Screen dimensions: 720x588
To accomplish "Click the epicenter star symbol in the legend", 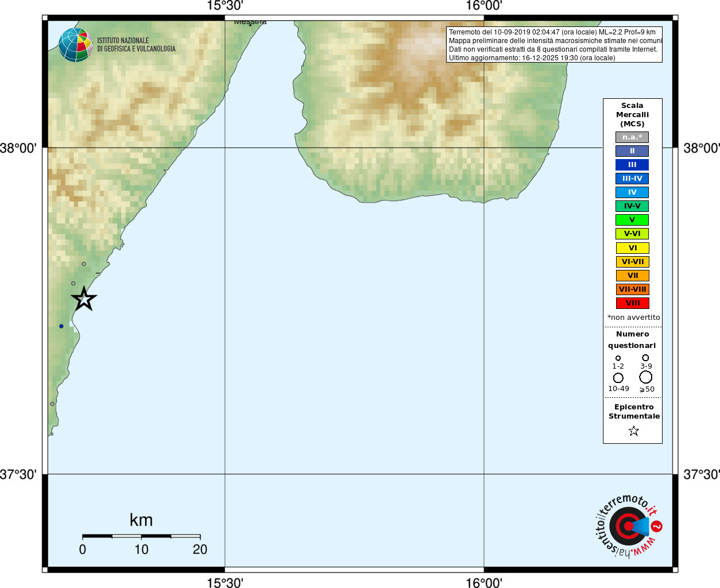I will click(634, 431).
